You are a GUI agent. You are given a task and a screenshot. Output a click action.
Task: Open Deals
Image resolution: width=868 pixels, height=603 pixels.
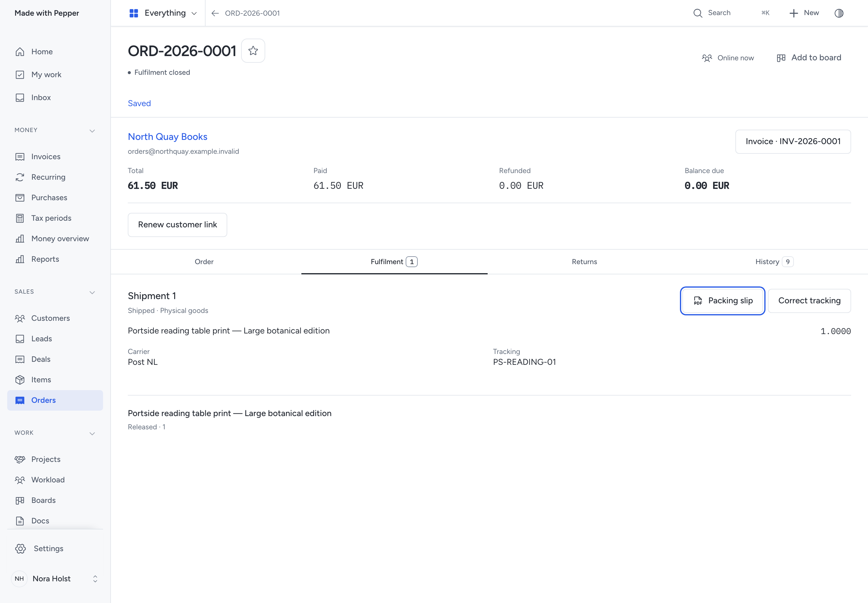pos(55,359)
